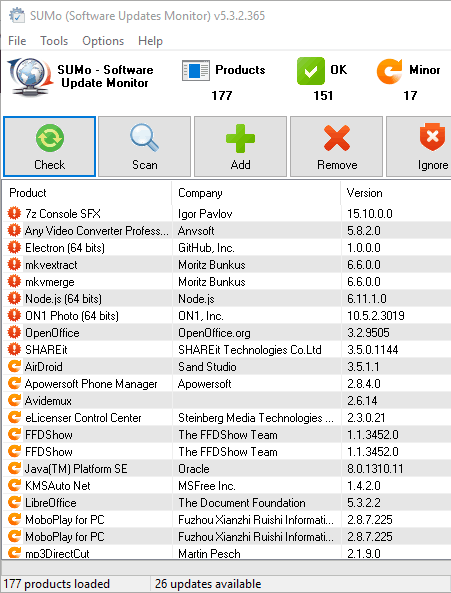Click the Products summary icon
The image size is (451, 593).
pos(195,70)
